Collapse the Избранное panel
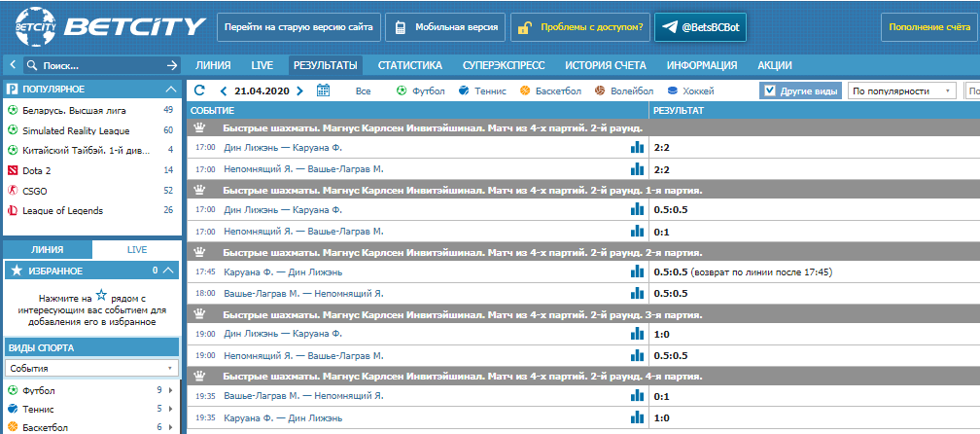The width and height of the screenshot is (980, 434). [x=168, y=271]
